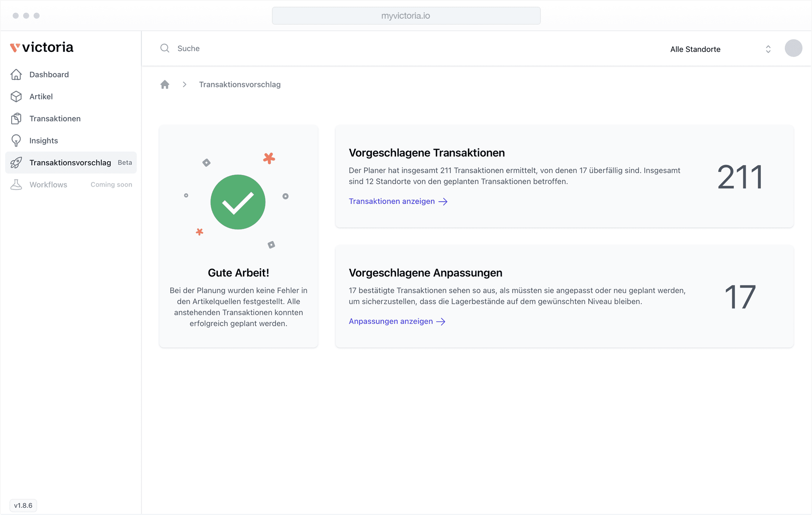
Task: Click the Workflows flask icon
Action: [x=16, y=184]
